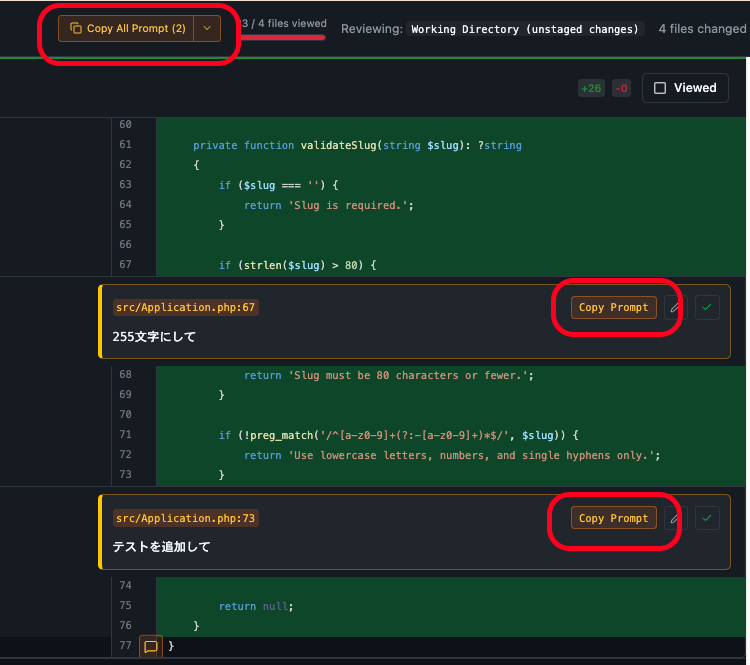Open the dropdown arrow beside Copy All Prompt
Screen dimensions: 750x665
tap(207, 29)
